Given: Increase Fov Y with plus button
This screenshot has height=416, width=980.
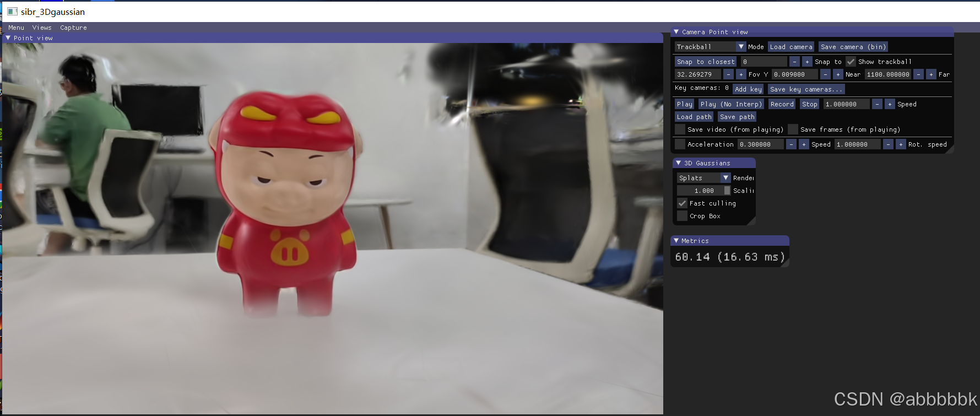Looking at the screenshot, I should click(x=741, y=74).
